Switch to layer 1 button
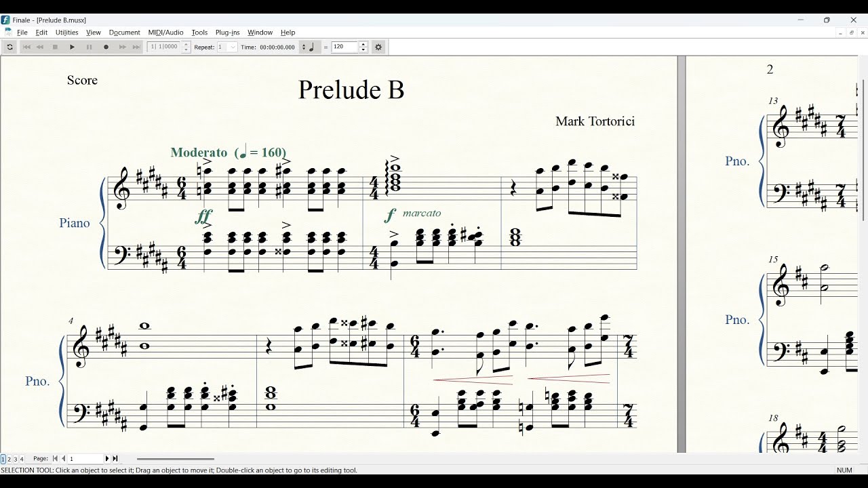Image resolution: width=868 pixels, height=488 pixels. pyautogui.click(x=3, y=459)
